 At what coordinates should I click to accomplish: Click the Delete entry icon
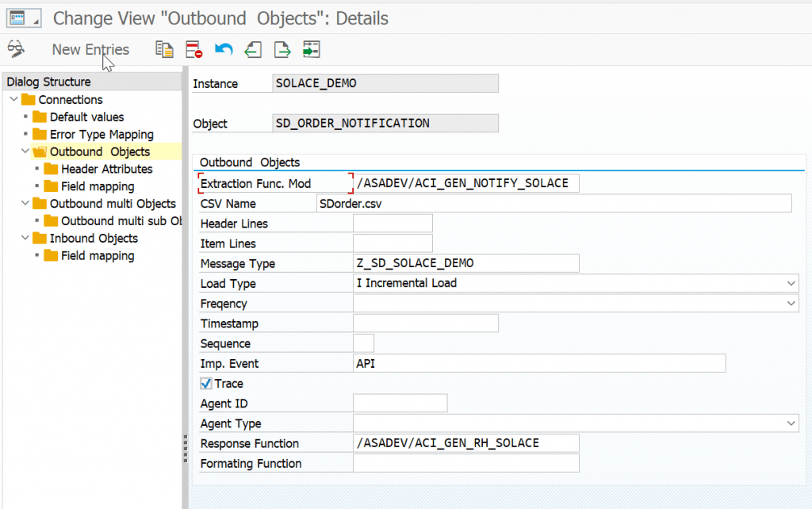click(193, 49)
